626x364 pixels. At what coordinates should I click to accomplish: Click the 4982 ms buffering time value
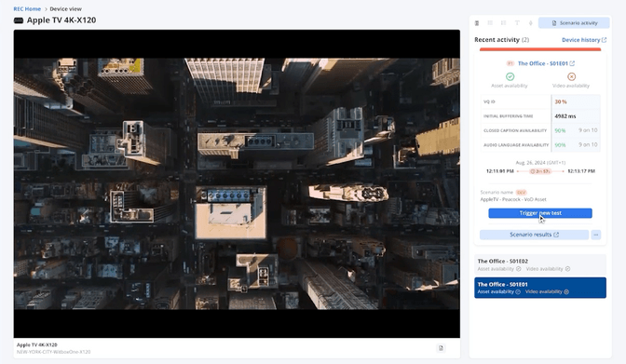coord(565,116)
